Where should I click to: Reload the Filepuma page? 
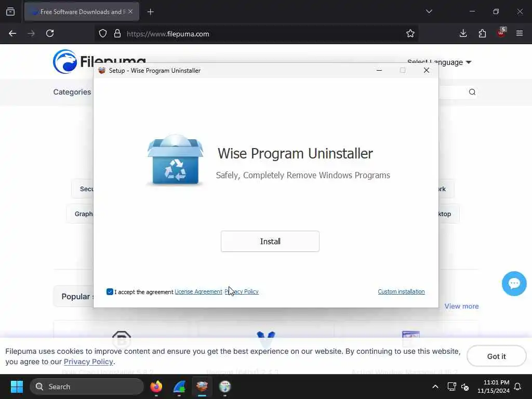[x=50, y=34]
